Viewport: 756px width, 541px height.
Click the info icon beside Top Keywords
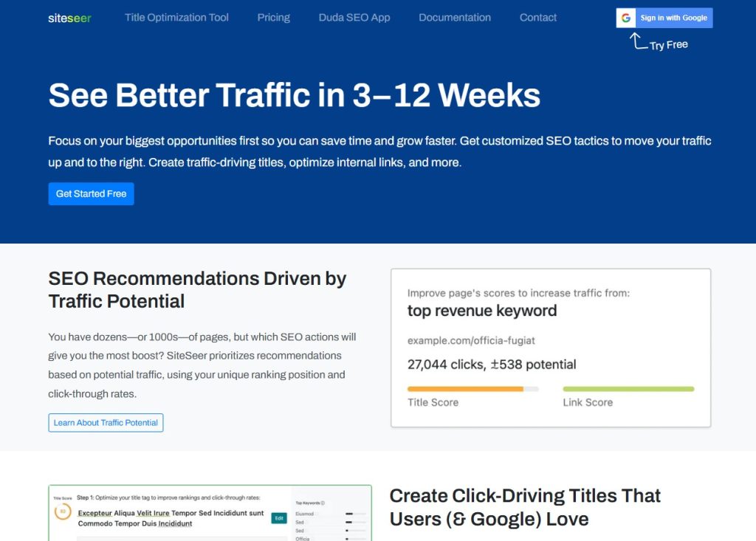click(x=323, y=503)
